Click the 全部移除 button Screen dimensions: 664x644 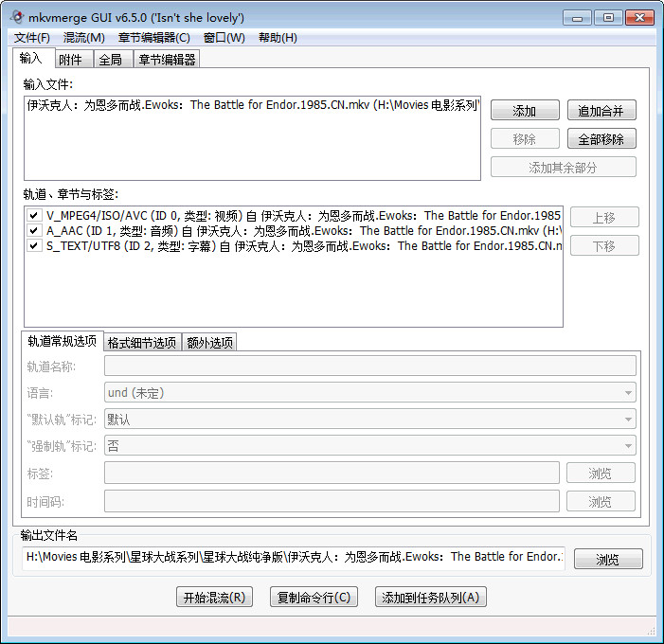point(601,139)
